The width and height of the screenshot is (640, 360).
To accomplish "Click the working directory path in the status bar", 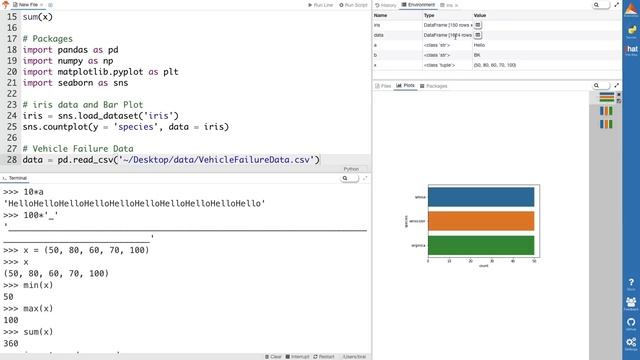I will click(354, 357).
